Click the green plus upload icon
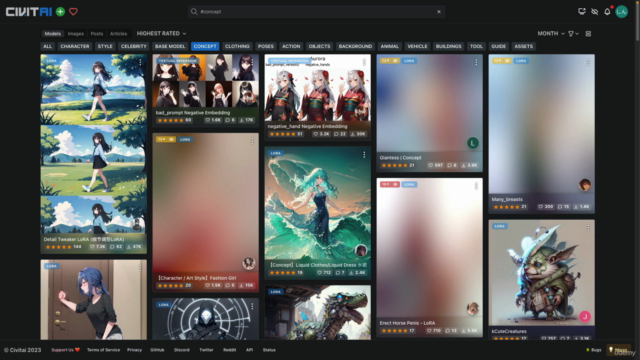 60,12
